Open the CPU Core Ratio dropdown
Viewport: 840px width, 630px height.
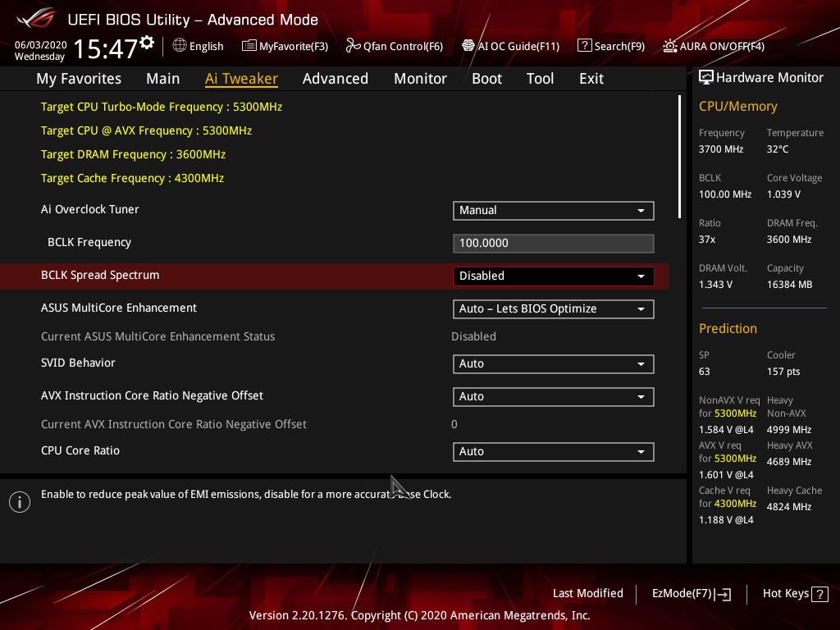(554, 452)
